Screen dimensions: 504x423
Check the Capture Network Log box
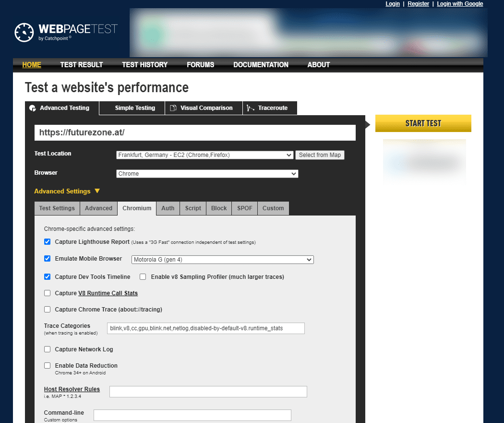tap(47, 350)
